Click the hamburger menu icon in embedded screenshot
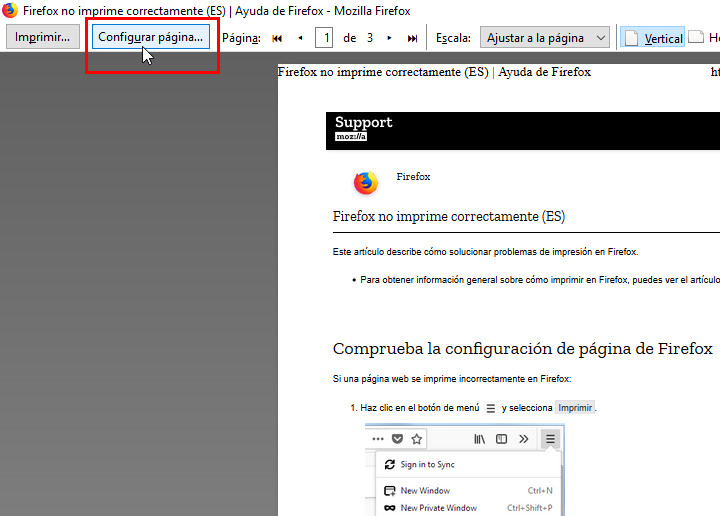This screenshot has width=720, height=516. pyautogui.click(x=550, y=439)
